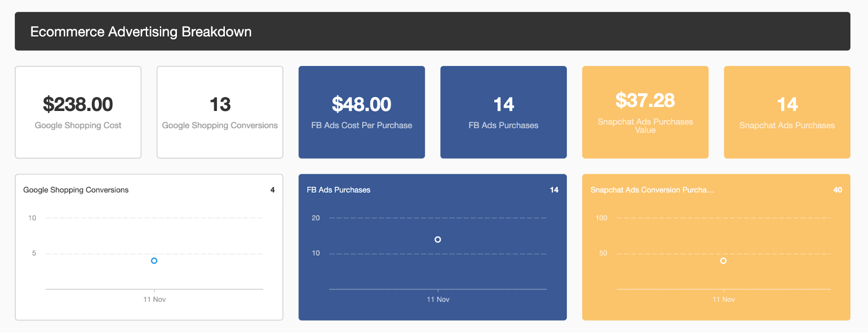Click the data point in FB Ads Purchases chart
Screen dimensions: 868x333
[x=438, y=240]
